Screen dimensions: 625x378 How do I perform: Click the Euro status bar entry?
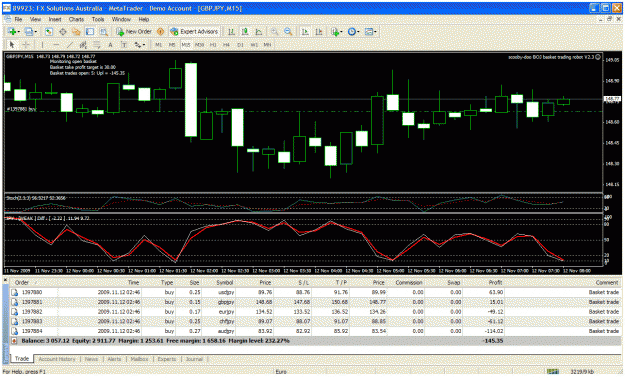coord(281,372)
